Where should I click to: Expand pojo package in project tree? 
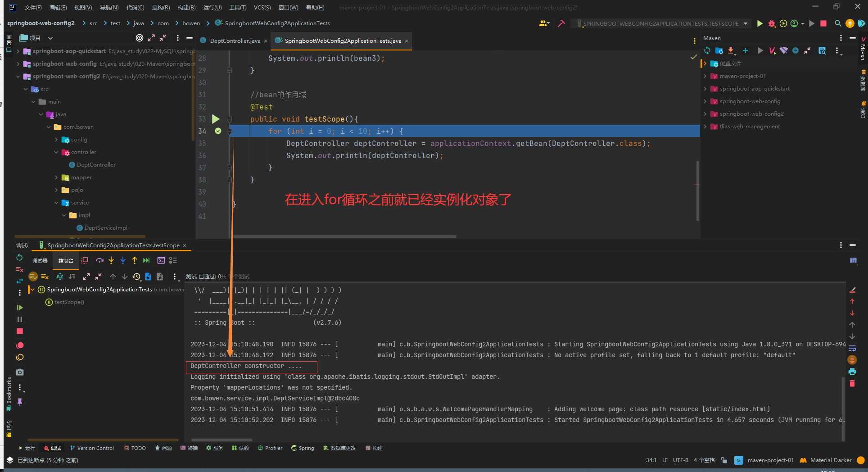click(x=56, y=190)
